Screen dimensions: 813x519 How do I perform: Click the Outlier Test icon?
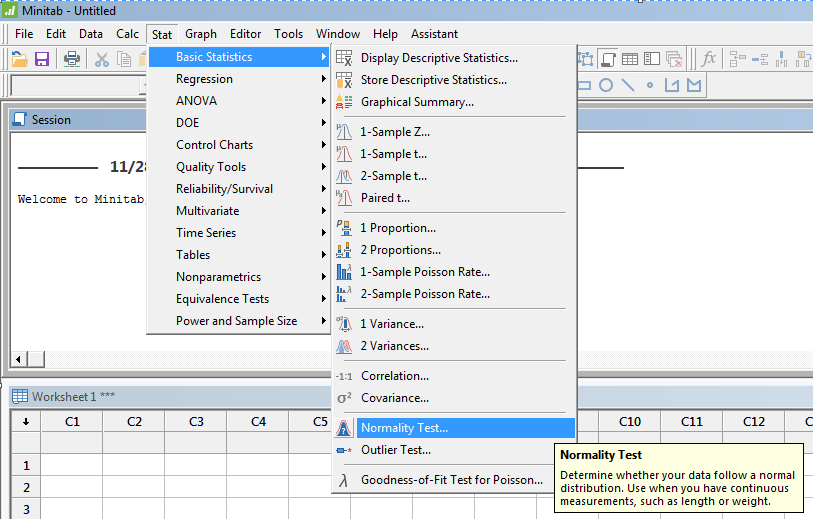(344, 450)
